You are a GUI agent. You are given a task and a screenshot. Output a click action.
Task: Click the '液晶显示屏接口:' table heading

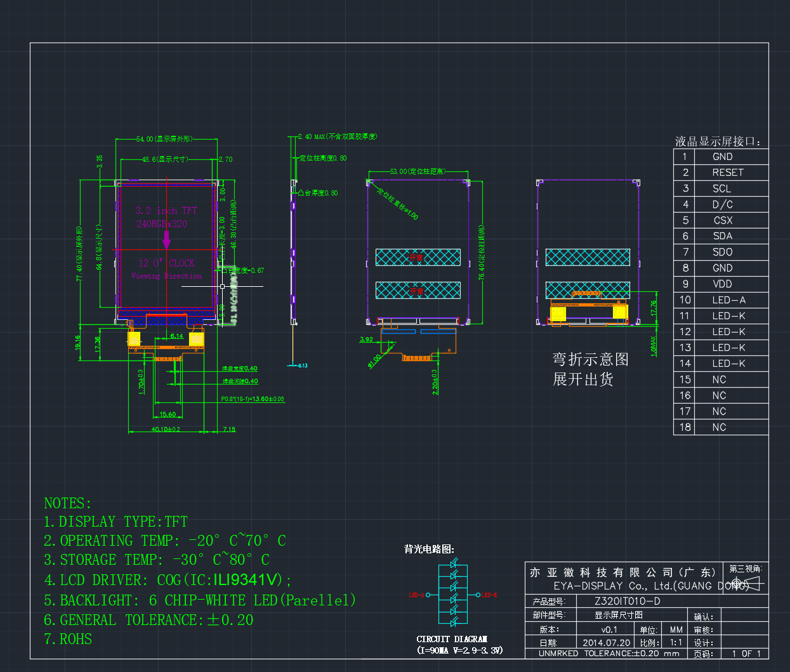(718, 142)
